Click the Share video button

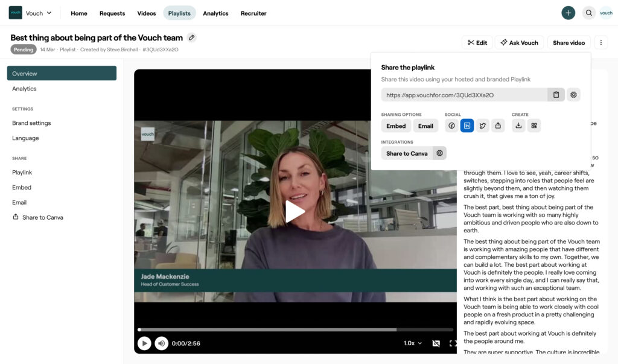[x=569, y=43]
